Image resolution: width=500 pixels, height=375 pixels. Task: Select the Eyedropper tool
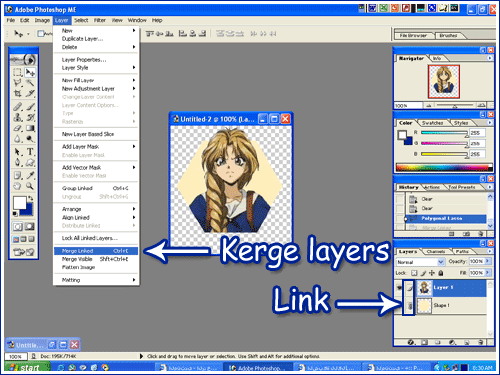(30, 175)
